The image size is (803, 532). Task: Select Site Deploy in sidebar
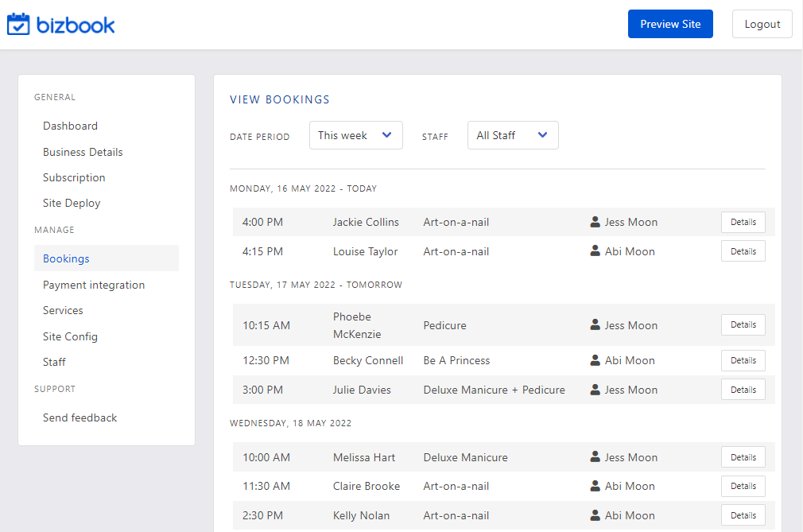[72, 204]
